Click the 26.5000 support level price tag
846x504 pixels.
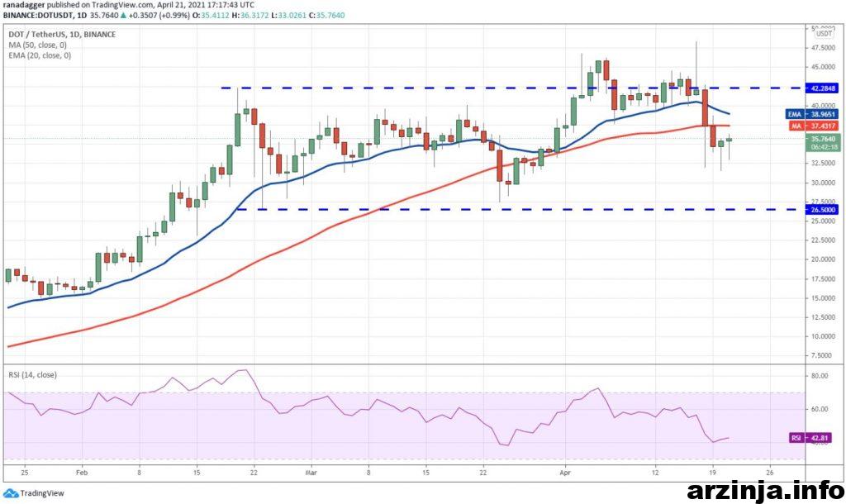click(x=824, y=210)
